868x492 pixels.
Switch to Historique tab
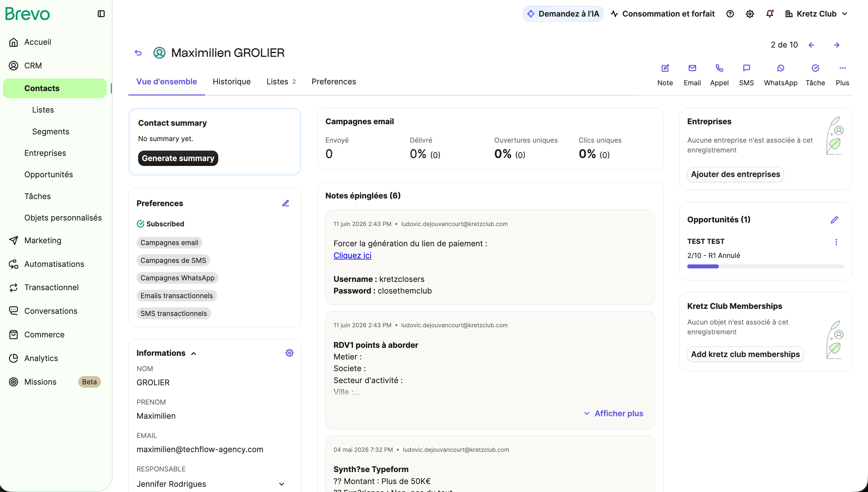point(232,82)
